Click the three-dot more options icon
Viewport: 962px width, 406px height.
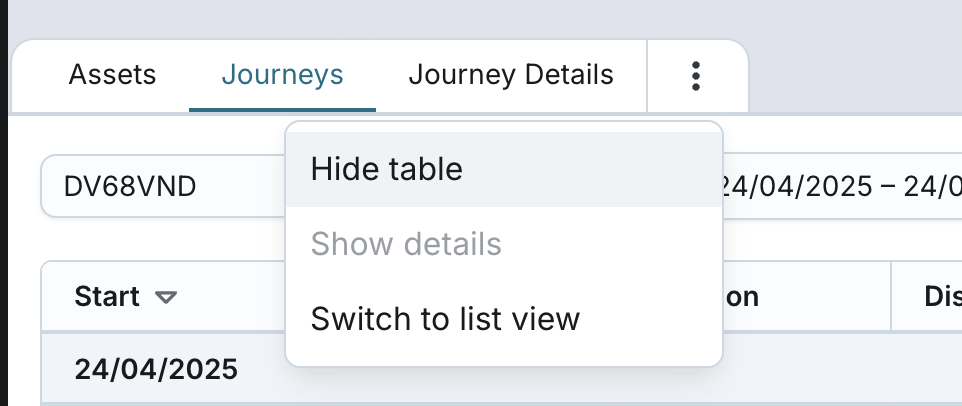point(696,75)
